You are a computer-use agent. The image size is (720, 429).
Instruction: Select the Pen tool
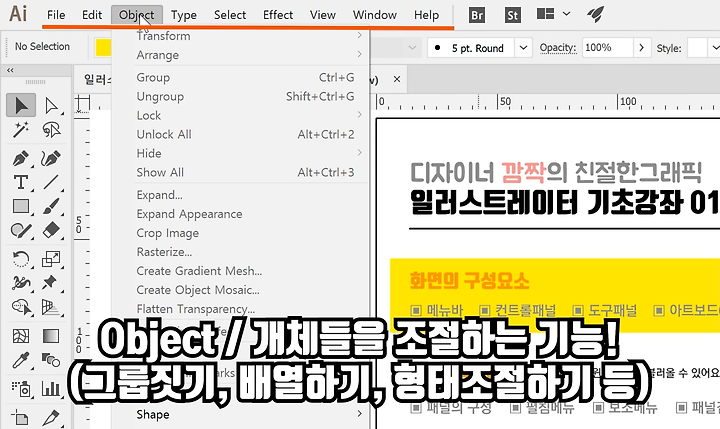[21, 158]
